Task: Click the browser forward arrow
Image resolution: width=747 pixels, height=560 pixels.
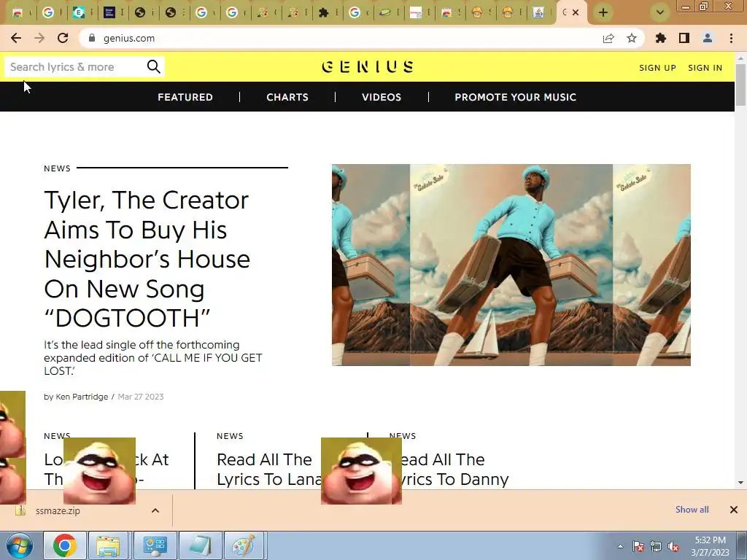Action: [x=39, y=38]
